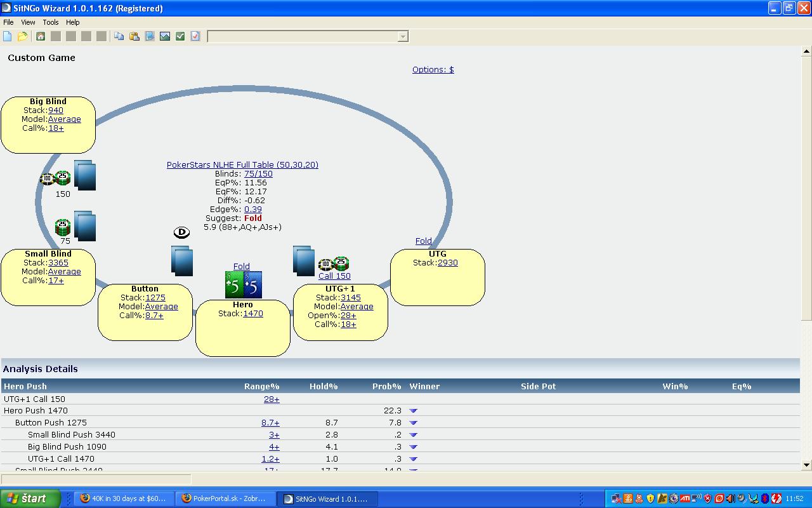Image resolution: width=812 pixels, height=508 pixels.
Task: Click range 3+ in Small Blind Push 3440 row
Action: click(x=274, y=434)
